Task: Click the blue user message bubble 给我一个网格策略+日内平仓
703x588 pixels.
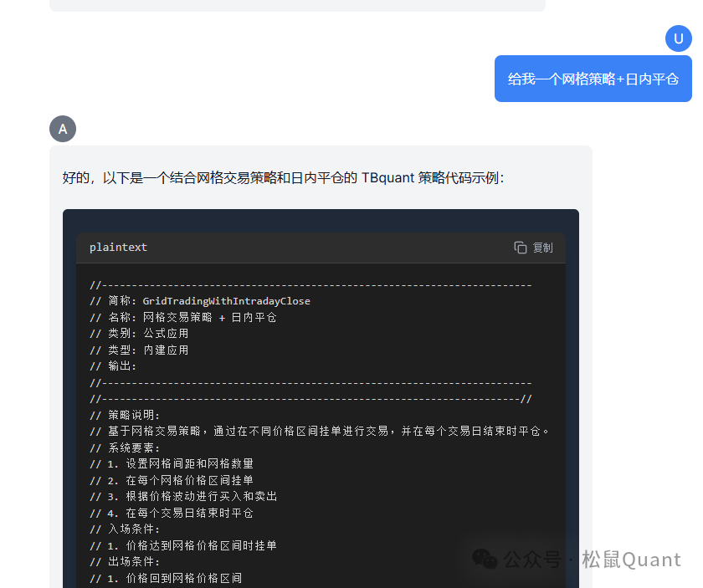Action: click(x=593, y=79)
